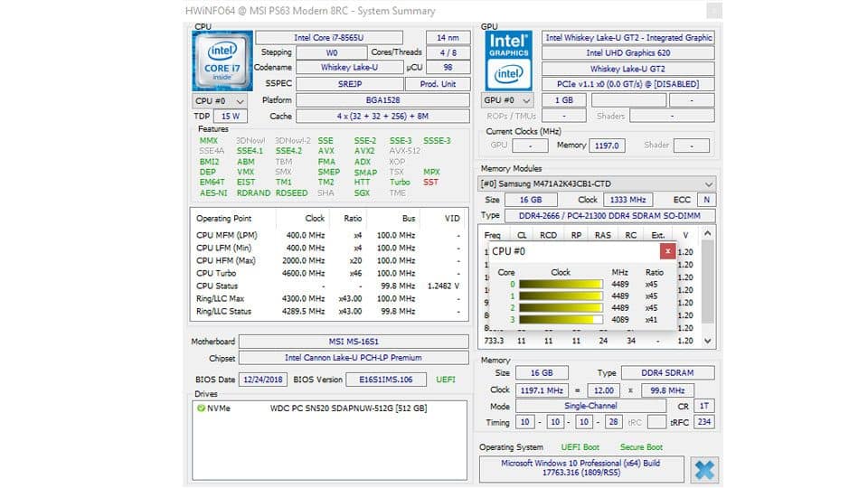Click the AVX2 feature label

coord(364,151)
